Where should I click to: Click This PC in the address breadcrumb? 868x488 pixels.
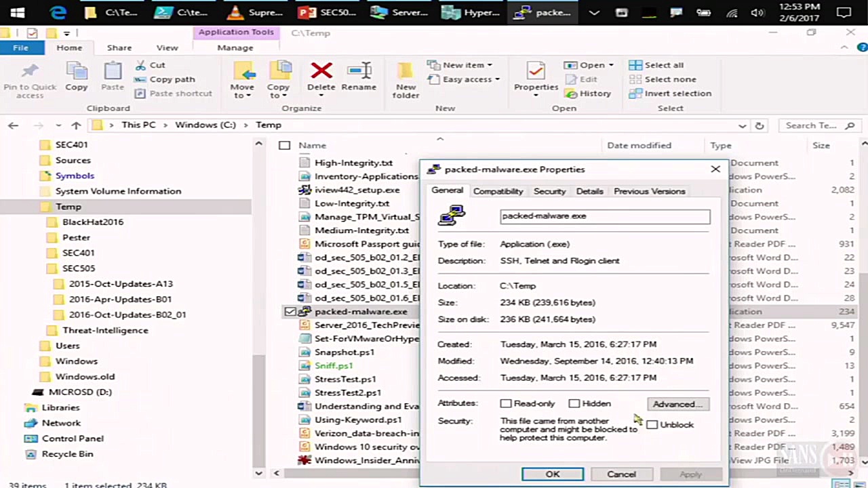138,125
